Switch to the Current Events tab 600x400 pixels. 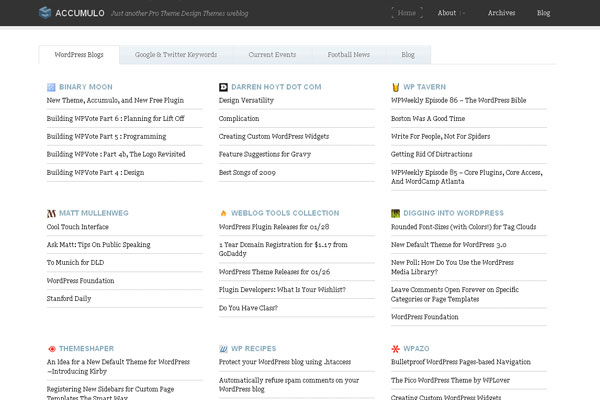click(x=272, y=55)
